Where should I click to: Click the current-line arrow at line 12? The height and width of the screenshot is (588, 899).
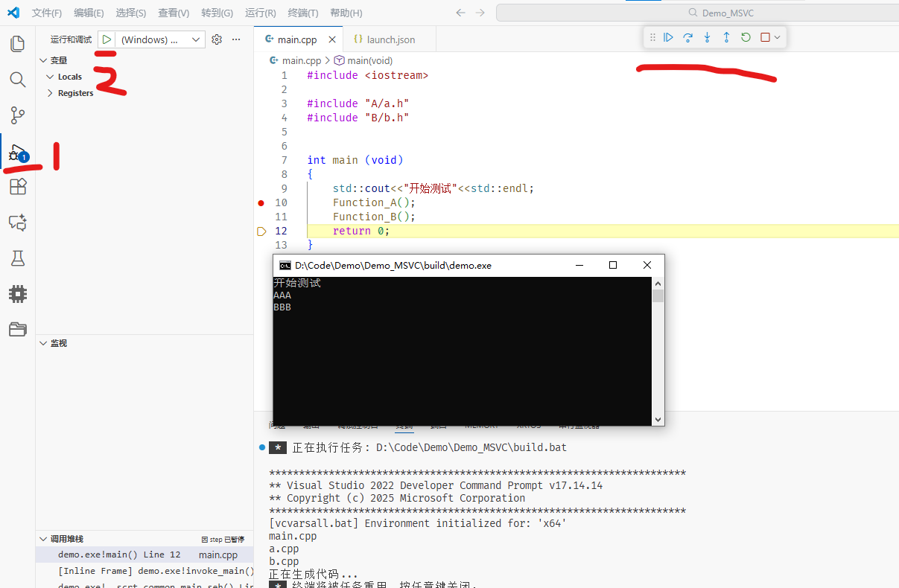(261, 231)
